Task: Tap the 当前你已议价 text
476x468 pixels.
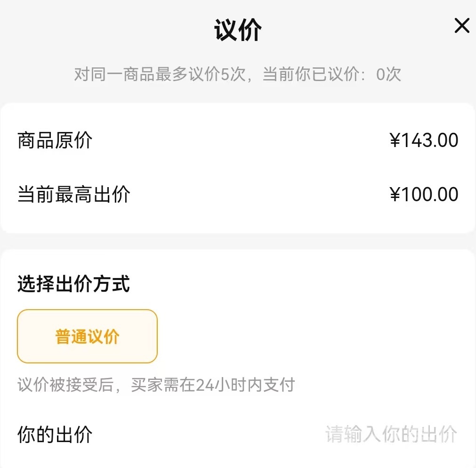Action: (x=311, y=74)
